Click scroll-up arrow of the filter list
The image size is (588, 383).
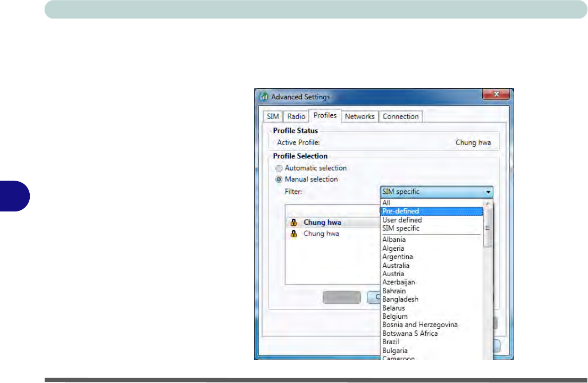(x=488, y=203)
